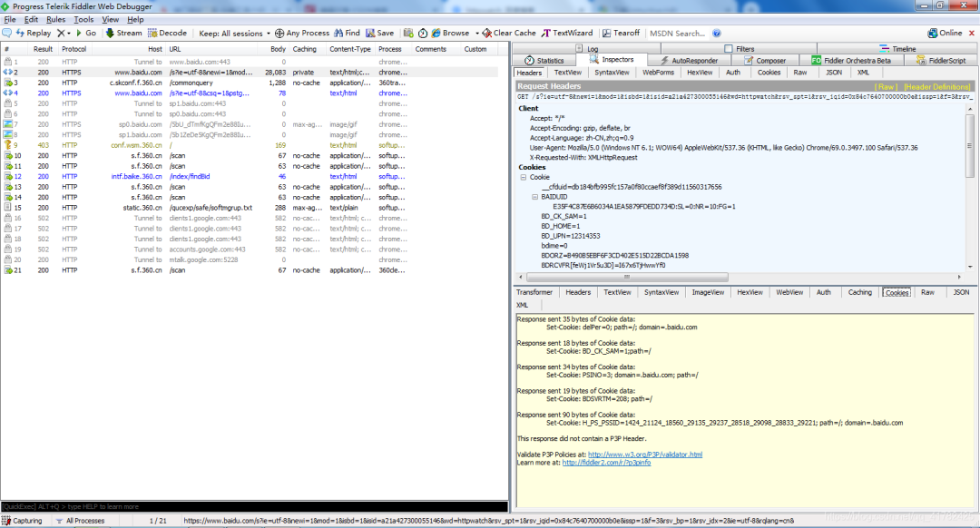Collapse the BAIDUID tree node
The image size is (980, 528).
coord(535,197)
